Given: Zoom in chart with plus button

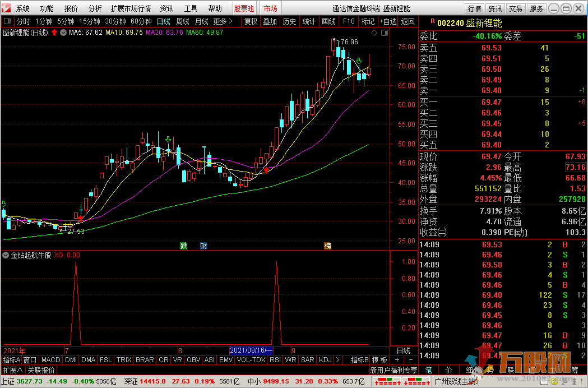Looking at the screenshot, I should click(397, 360).
